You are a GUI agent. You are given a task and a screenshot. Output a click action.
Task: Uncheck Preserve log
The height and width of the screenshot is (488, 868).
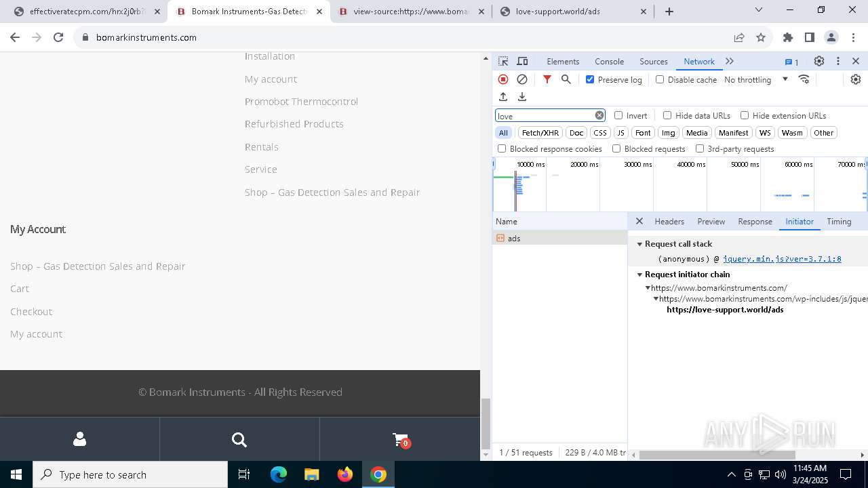(x=590, y=79)
